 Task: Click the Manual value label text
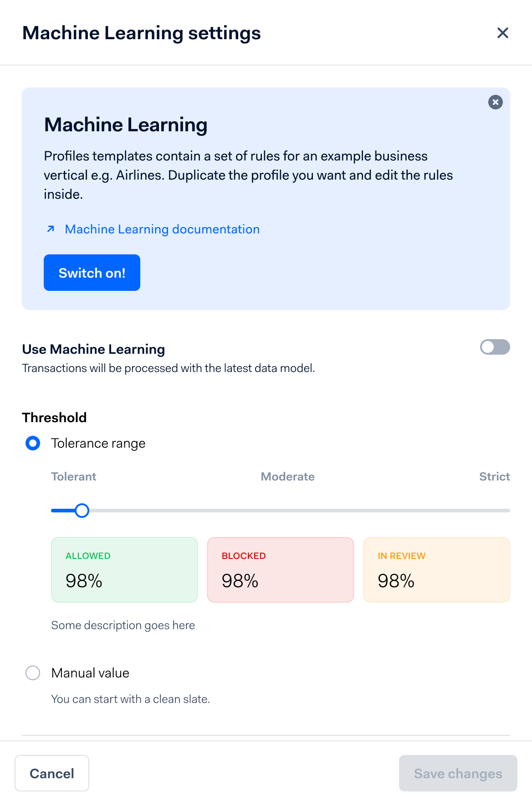click(x=90, y=673)
